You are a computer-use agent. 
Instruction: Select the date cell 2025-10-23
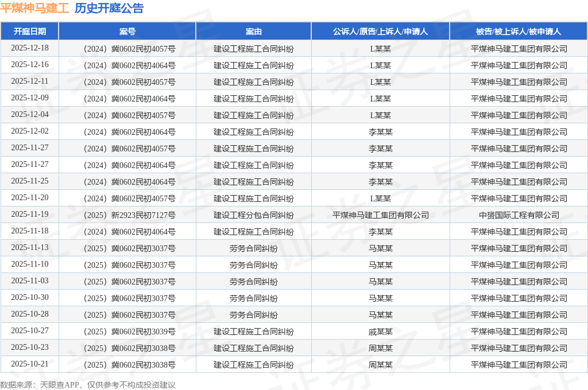point(30,348)
